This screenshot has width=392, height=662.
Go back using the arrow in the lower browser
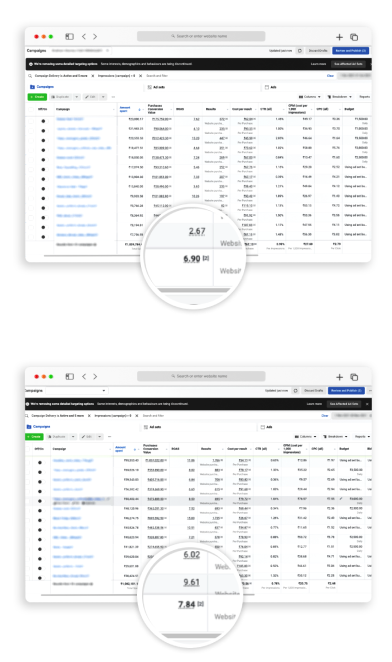coord(84,376)
